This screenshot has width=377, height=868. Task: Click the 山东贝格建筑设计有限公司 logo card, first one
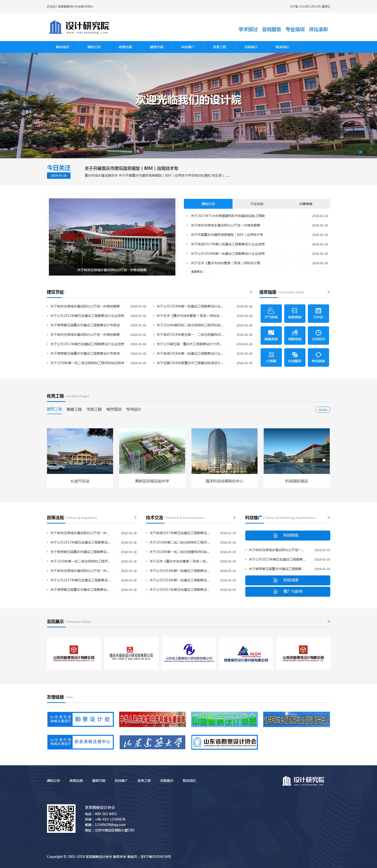pyautogui.click(x=74, y=653)
